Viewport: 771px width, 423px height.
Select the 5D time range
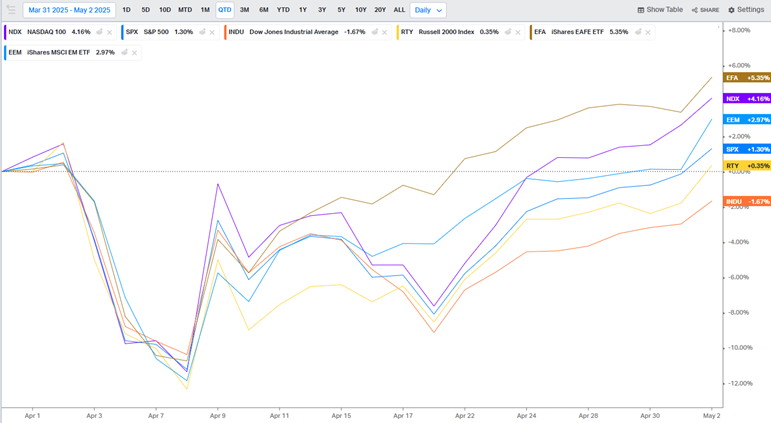coord(146,10)
